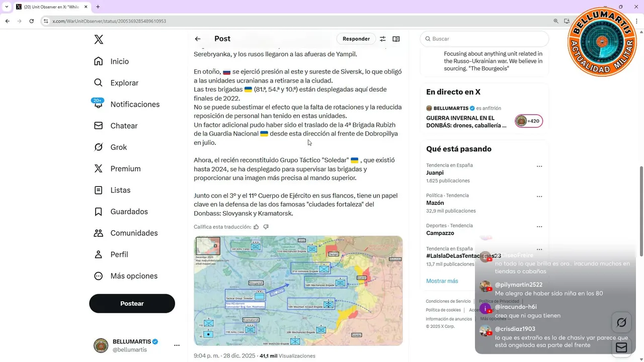The width and height of the screenshot is (644, 362).
Task: Open Política de cookies link
Action: 443,310
